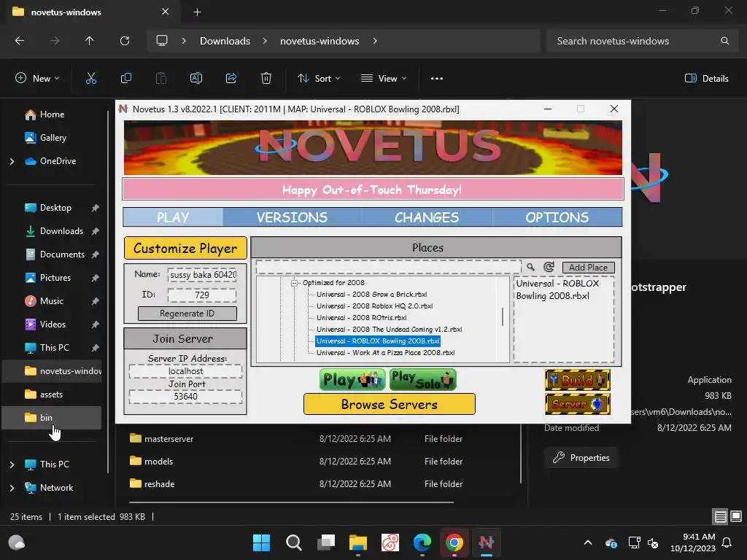
Task: Click the Customize Player button
Action: [185, 248]
